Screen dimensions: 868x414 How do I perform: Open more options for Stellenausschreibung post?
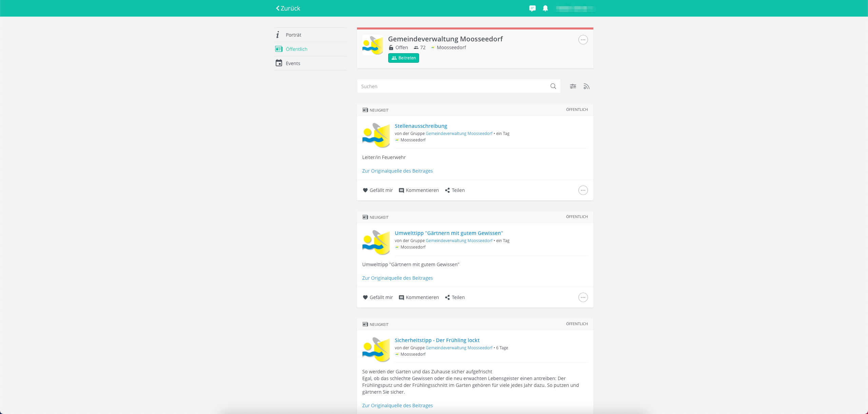583,190
